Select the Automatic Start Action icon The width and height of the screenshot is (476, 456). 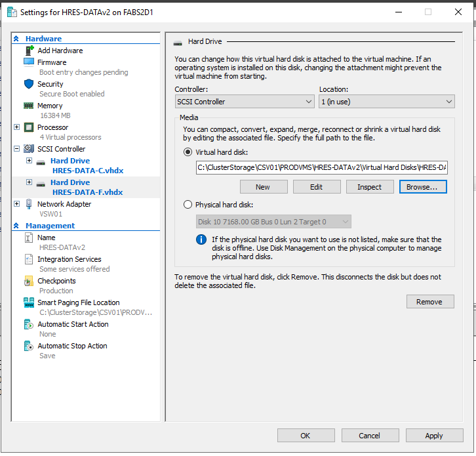coord(28,324)
